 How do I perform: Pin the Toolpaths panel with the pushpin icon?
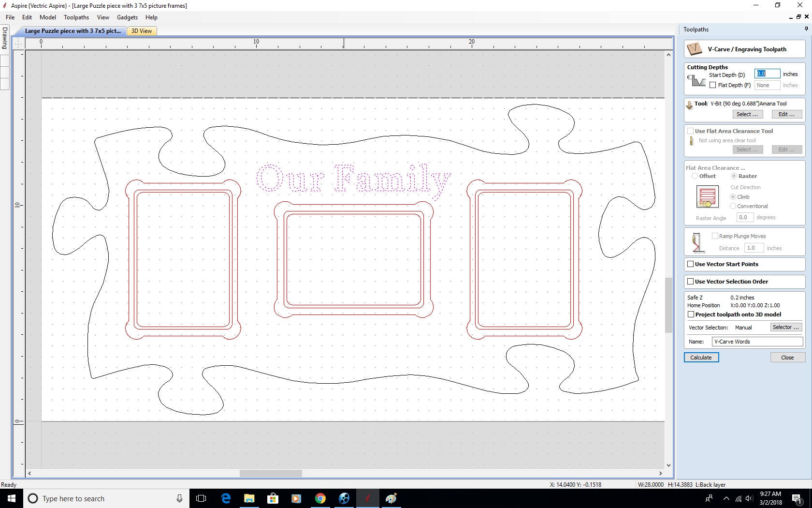(x=806, y=29)
